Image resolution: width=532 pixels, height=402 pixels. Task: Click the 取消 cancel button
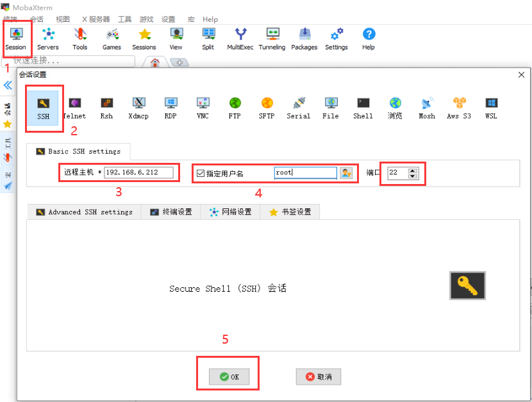click(319, 376)
